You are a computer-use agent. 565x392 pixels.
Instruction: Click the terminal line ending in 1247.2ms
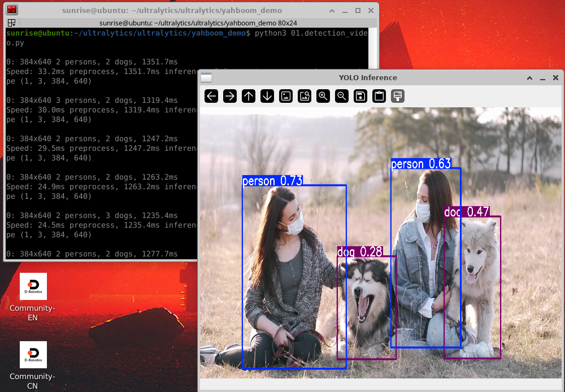[x=92, y=139]
